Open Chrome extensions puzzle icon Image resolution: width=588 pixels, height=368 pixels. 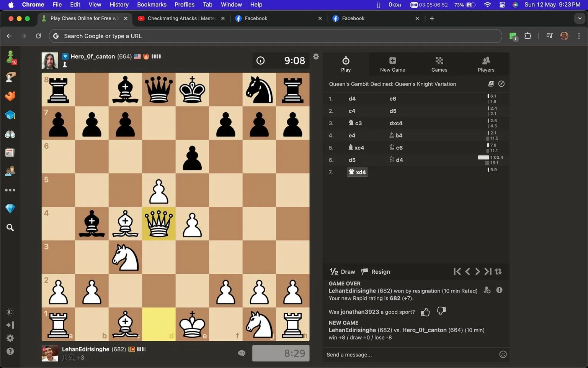click(528, 36)
